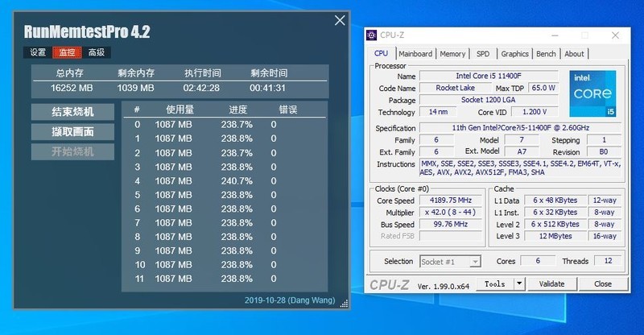Click the empty Rated FSB field
The height and width of the screenshot is (335, 644).
click(451, 236)
